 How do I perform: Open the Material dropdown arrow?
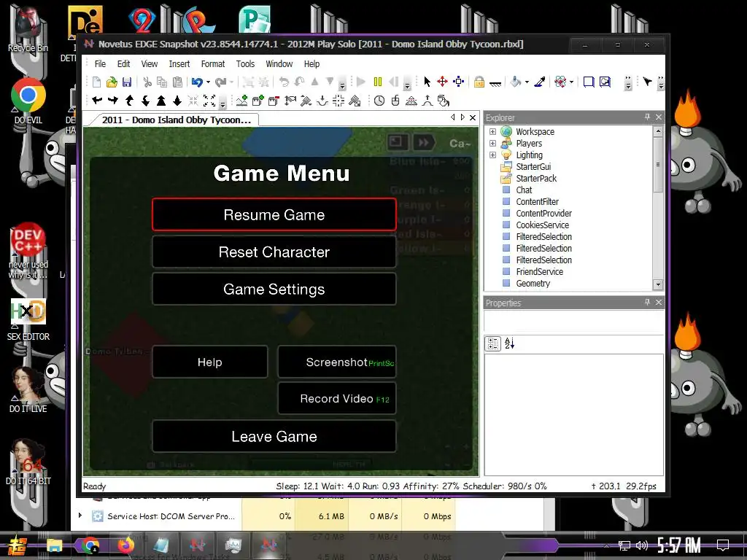(x=571, y=82)
